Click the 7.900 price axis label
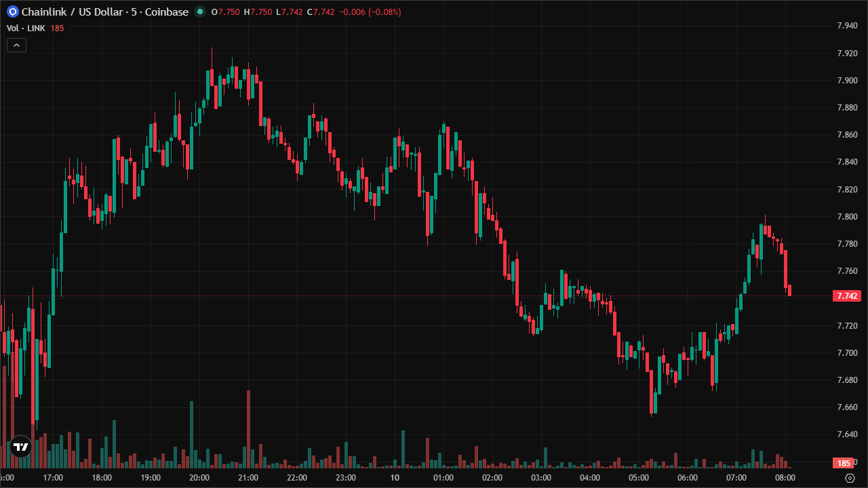Screen dimensions: 868x488 pos(848,80)
